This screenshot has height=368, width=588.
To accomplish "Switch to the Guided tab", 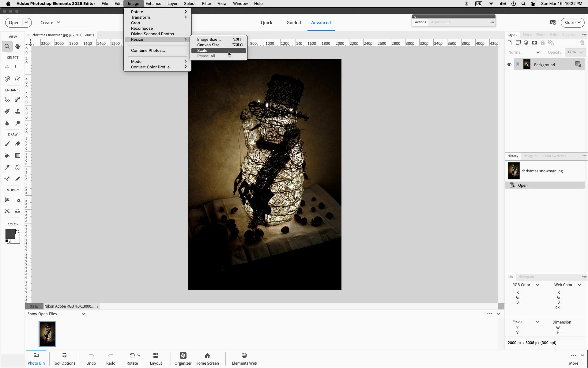I will [x=293, y=23].
